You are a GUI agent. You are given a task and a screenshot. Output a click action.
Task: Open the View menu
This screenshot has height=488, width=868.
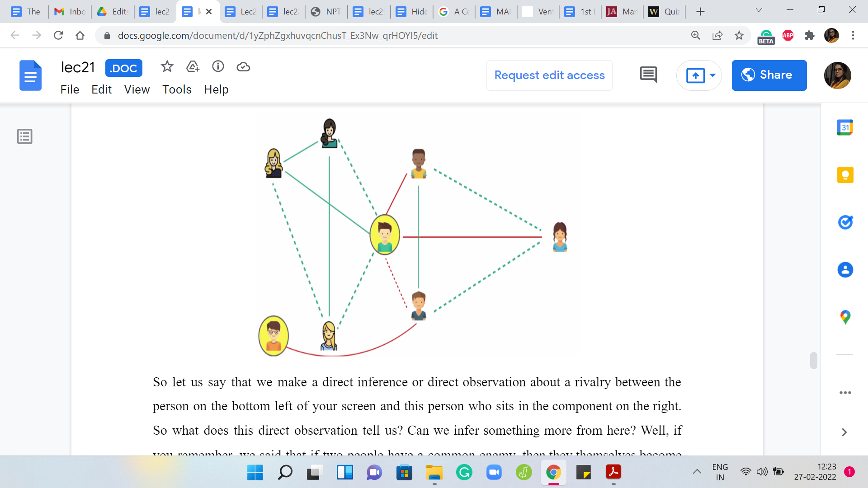click(x=137, y=89)
